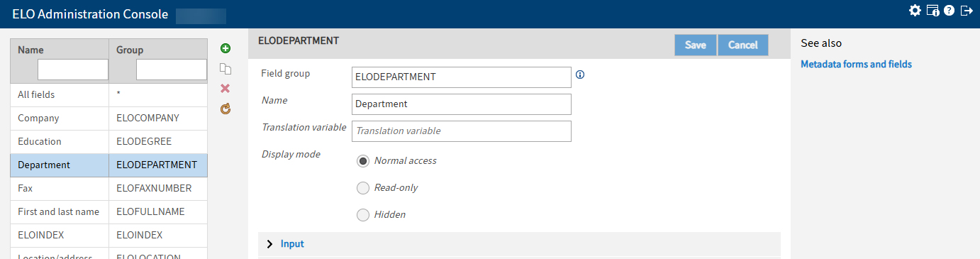
Task: Open Metadata forms and fields link
Action: click(x=856, y=65)
